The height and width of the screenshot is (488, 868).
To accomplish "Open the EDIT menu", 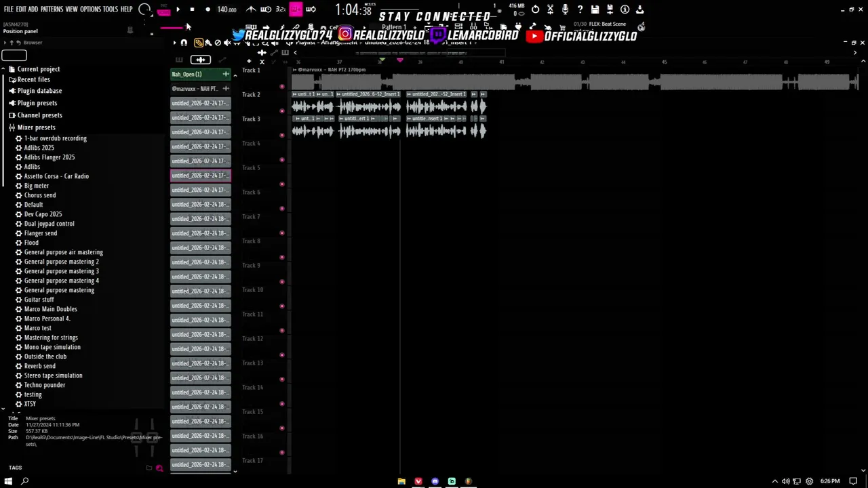I will pyautogui.click(x=21, y=9).
